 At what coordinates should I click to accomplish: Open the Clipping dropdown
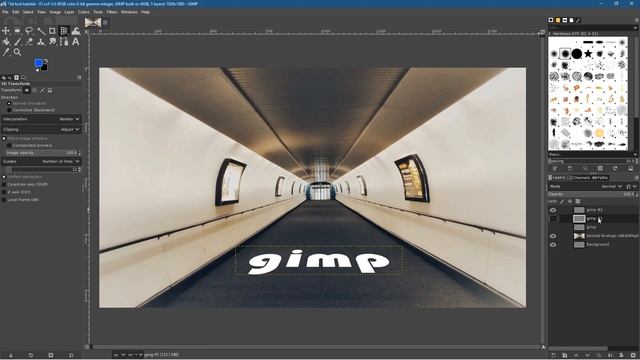click(x=41, y=129)
